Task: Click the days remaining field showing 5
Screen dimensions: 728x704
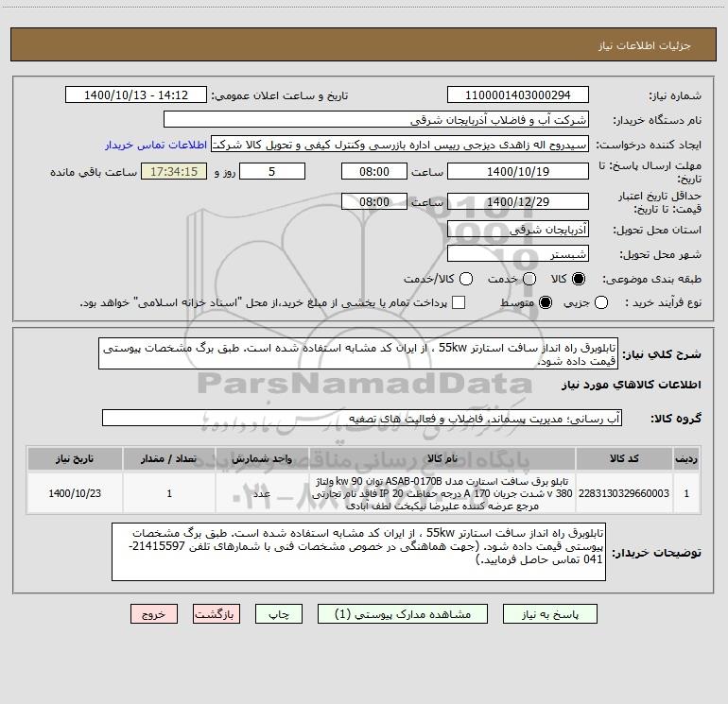Action: 272,171
